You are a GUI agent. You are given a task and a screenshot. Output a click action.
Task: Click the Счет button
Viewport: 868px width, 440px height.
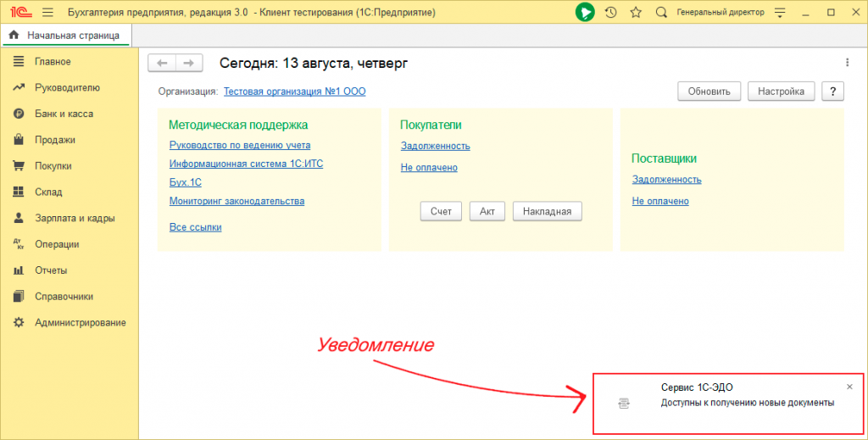coord(441,211)
